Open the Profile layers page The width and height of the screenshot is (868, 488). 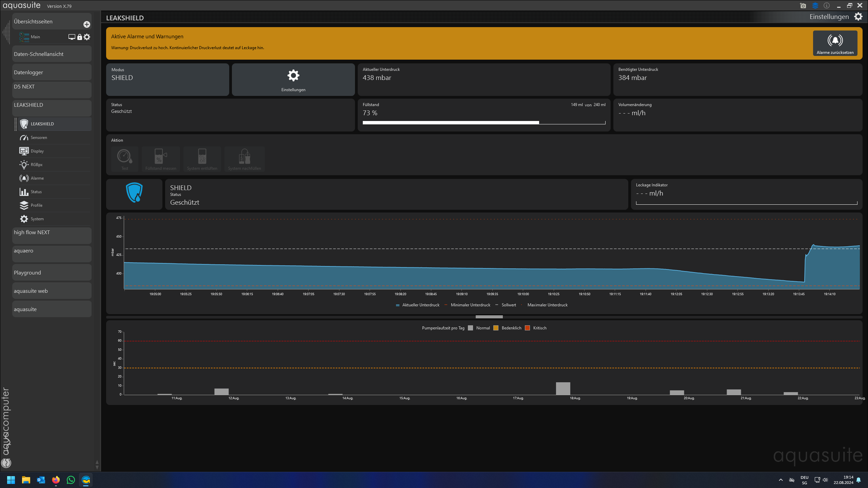click(36, 205)
